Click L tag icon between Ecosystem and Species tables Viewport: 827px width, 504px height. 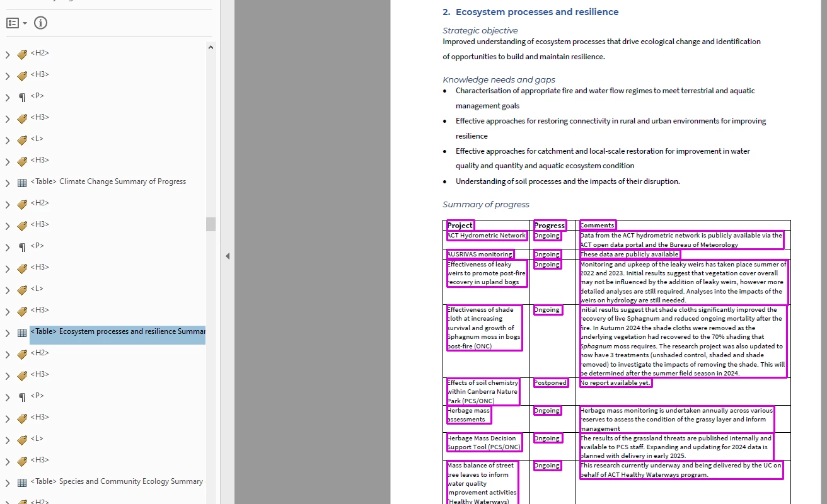(22, 440)
